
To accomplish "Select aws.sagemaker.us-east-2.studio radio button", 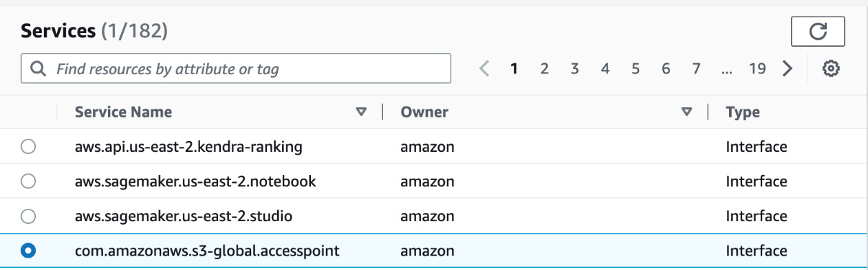I will click(28, 216).
